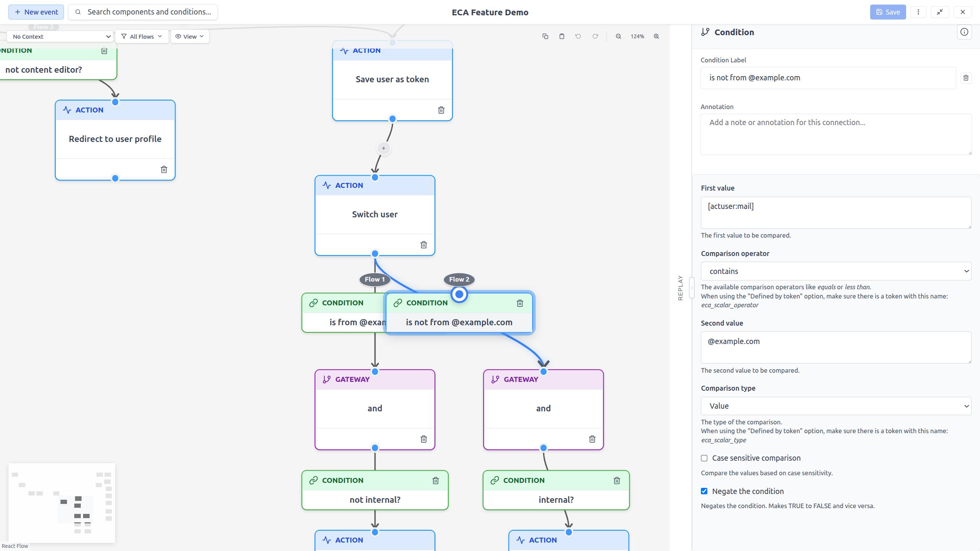Click the Save button
Image resolution: width=980 pixels, height=551 pixels.
(887, 12)
